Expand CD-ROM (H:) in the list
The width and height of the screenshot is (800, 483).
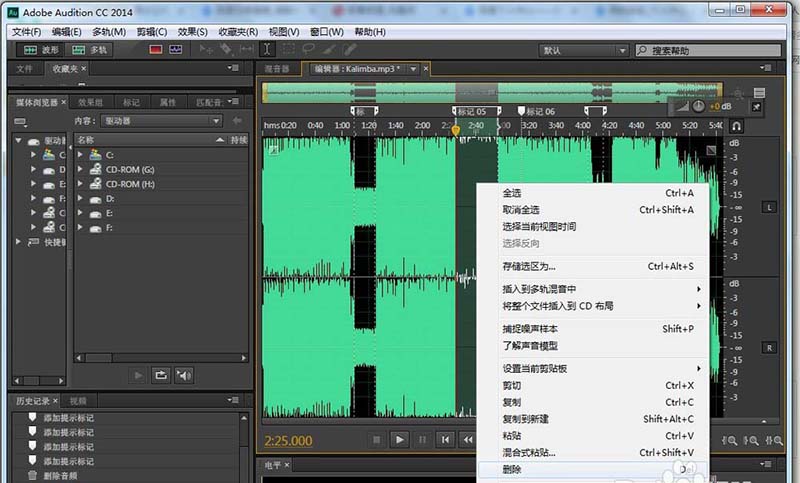(80, 184)
